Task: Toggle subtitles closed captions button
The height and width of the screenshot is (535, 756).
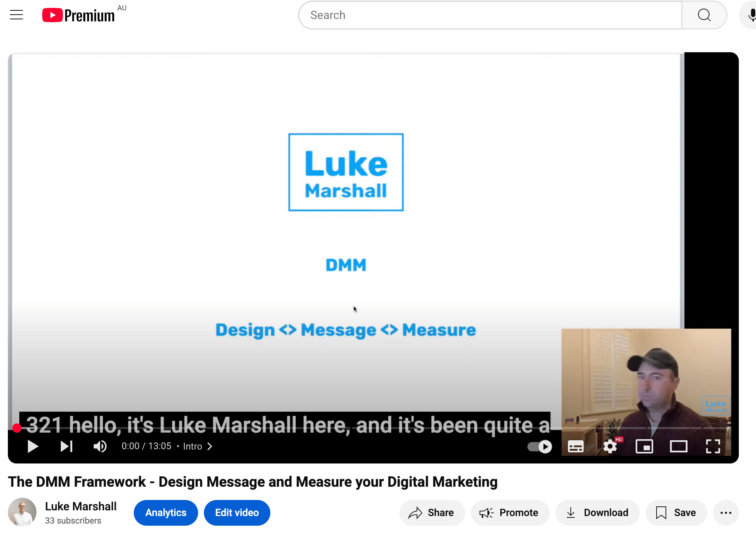Action: [575, 446]
